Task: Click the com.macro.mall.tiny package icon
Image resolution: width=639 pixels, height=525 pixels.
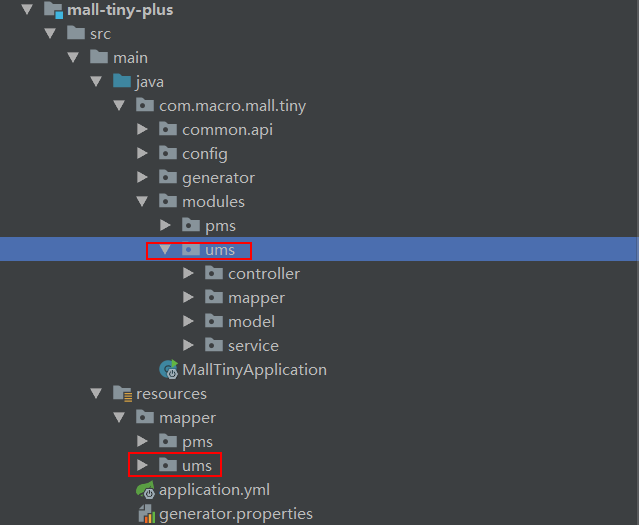Action: [x=145, y=105]
